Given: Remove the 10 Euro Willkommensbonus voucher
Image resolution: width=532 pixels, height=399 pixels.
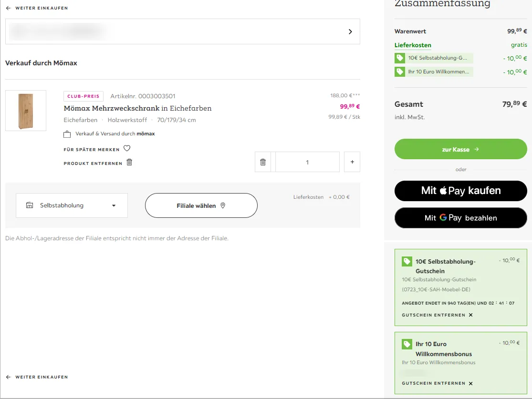Looking at the screenshot, I should coord(438,383).
